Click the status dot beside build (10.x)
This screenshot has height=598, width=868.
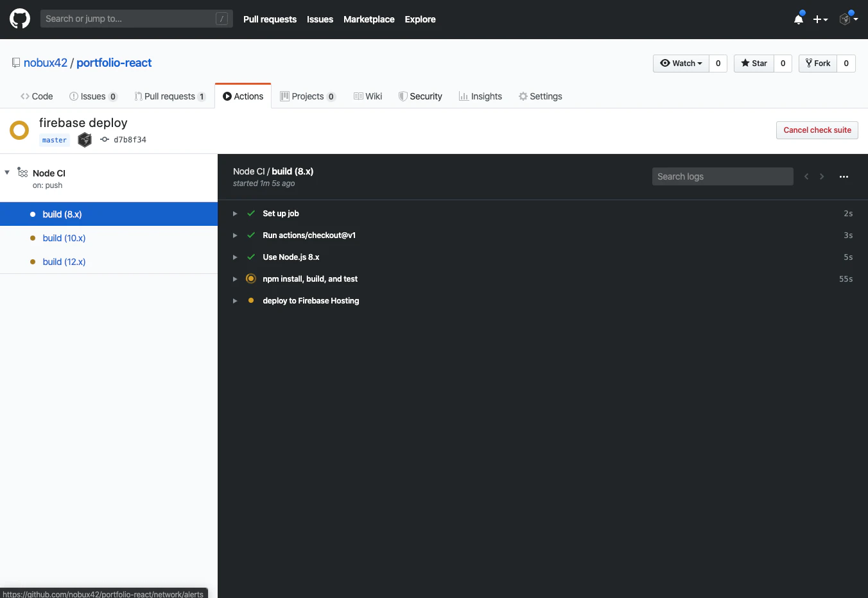tap(33, 238)
